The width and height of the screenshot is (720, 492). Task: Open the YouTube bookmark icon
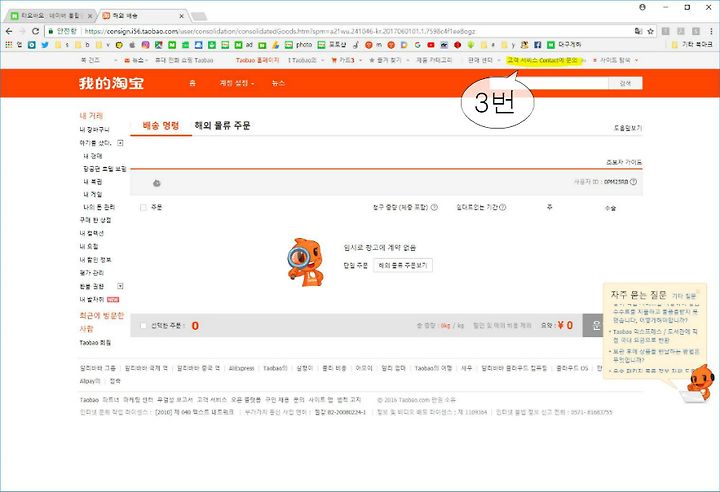[431, 45]
